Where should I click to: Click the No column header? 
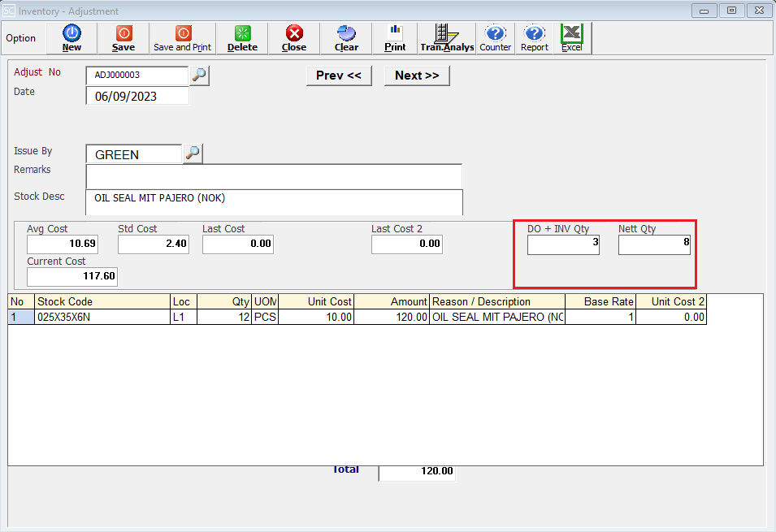coord(21,302)
